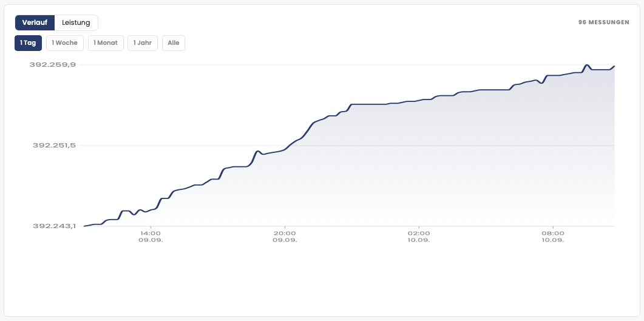The height and width of the screenshot is (321, 644).
Task: Click the 96 Messungen label
Action: (603, 22)
